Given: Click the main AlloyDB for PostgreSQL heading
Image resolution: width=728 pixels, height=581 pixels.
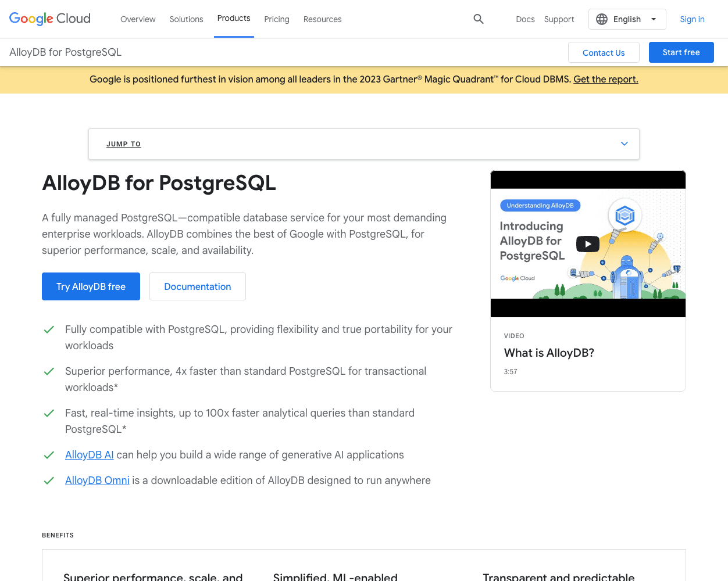Looking at the screenshot, I should pos(159,183).
